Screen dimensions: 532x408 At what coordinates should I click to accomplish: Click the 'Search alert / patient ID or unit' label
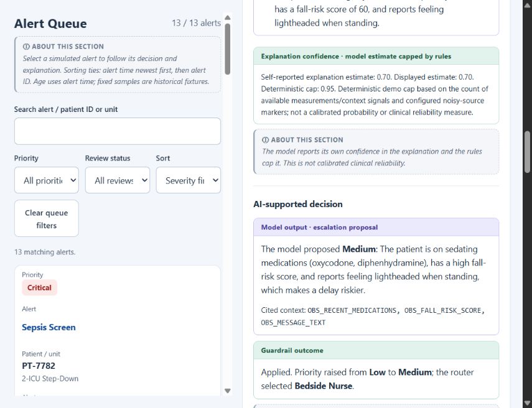pyautogui.click(x=66, y=109)
